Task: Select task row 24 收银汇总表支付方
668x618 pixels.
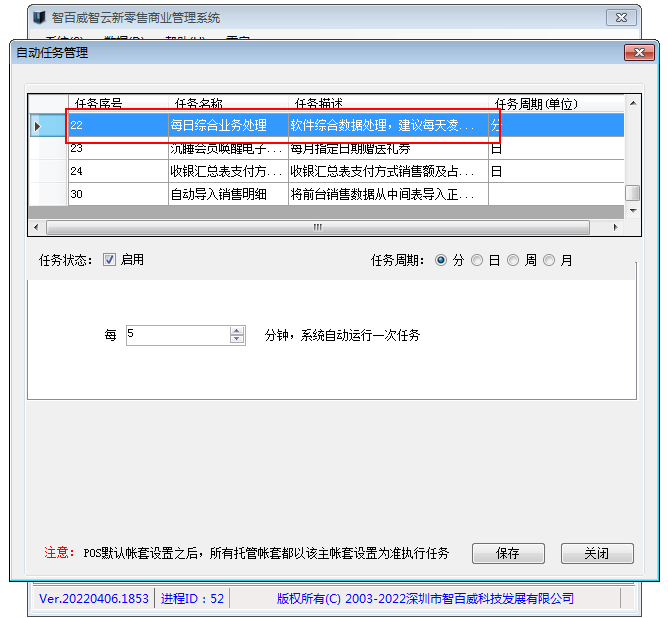Action: [x=228, y=171]
